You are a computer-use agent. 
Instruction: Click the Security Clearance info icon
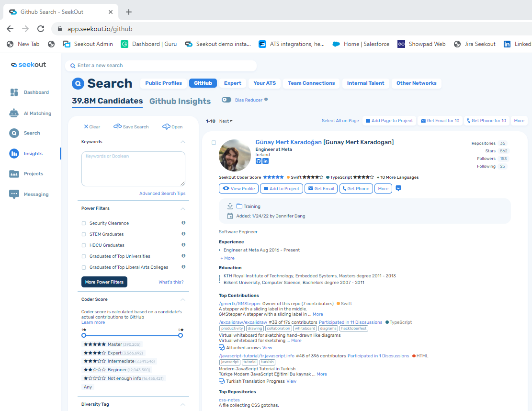[183, 223]
